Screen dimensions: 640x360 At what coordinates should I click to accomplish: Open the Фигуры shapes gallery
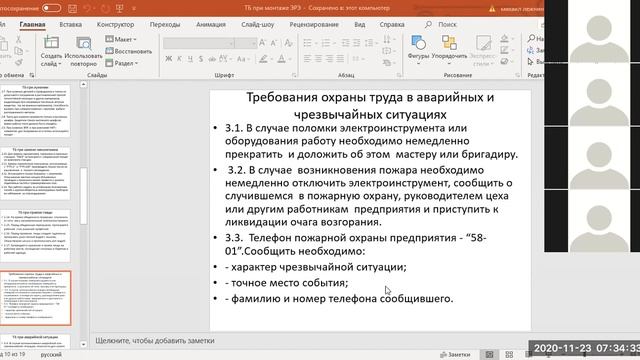tap(418, 51)
